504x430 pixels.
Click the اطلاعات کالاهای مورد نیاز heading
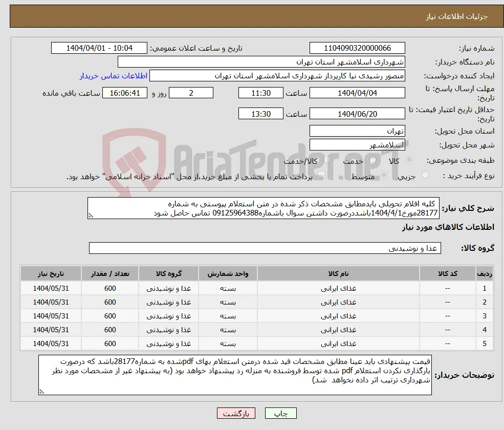[x=448, y=227]
